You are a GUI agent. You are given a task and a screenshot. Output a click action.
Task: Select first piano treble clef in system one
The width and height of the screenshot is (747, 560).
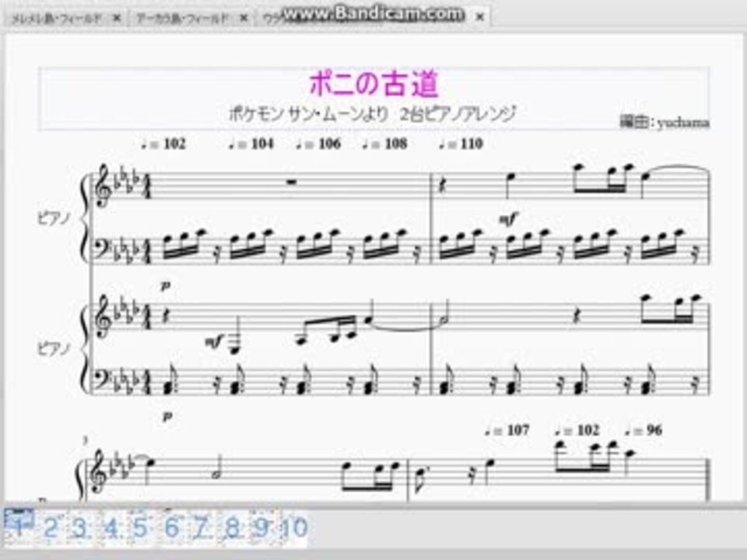[x=103, y=186]
